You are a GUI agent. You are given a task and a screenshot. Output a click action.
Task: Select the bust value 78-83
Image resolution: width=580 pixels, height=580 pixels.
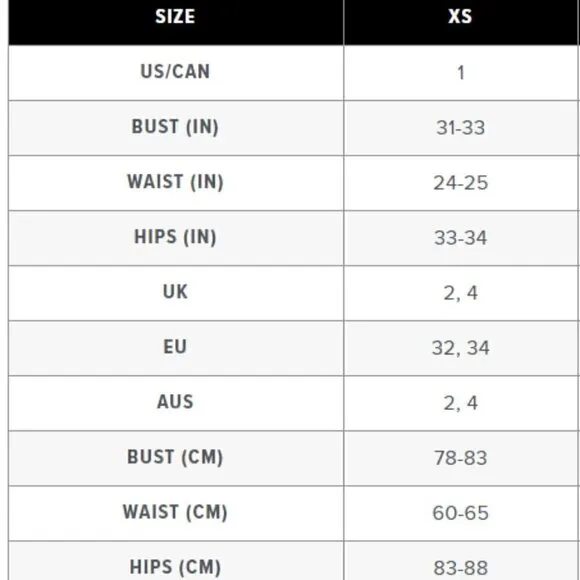461,458
